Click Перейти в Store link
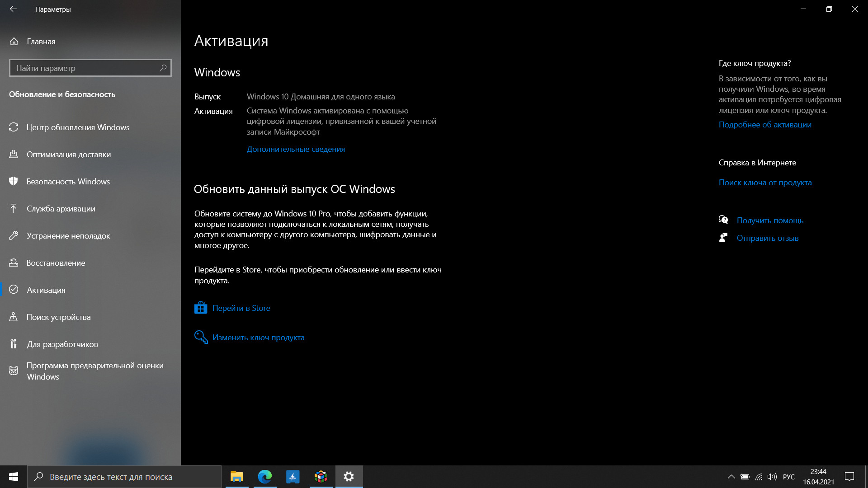This screenshot has height=488, width=868. tap(241, 308)
